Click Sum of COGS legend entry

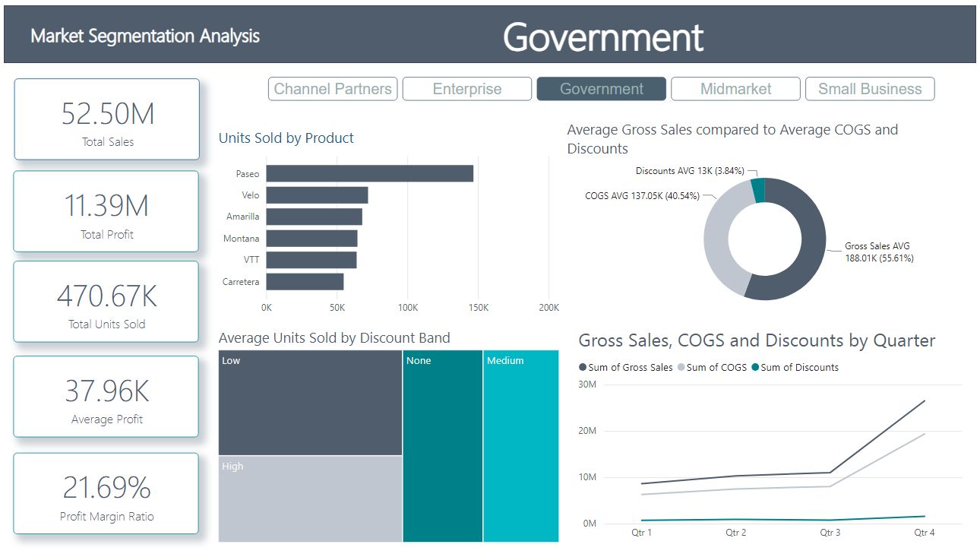click(x=715, y=368)
